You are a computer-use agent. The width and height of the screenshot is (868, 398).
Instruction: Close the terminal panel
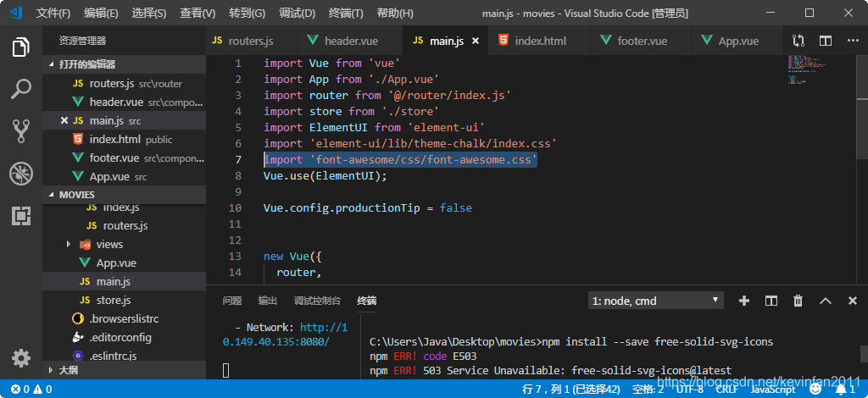coord(853,301)
